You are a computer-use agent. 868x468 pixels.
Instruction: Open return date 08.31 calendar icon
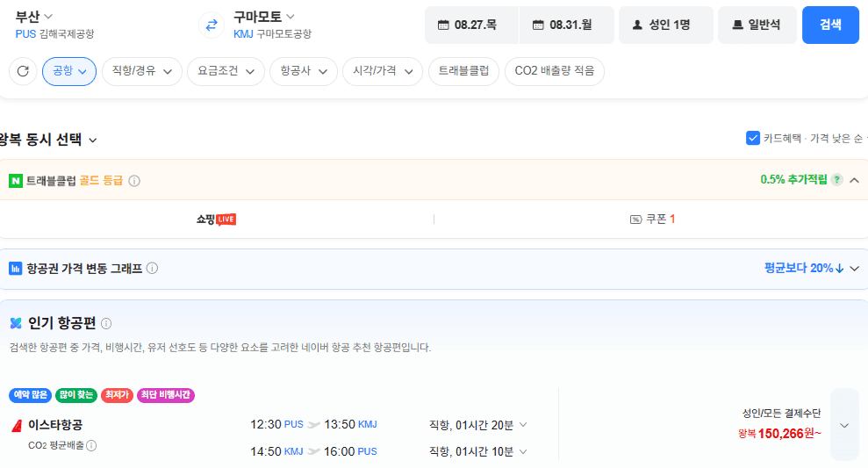[x=538, y=25]
